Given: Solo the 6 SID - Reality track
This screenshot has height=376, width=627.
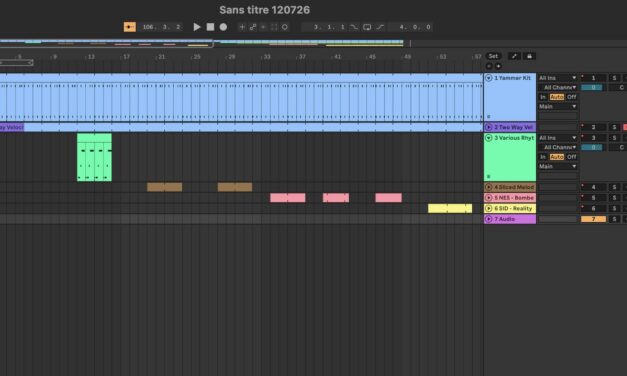Looking at the screenshot, I should tap(614, 208).
